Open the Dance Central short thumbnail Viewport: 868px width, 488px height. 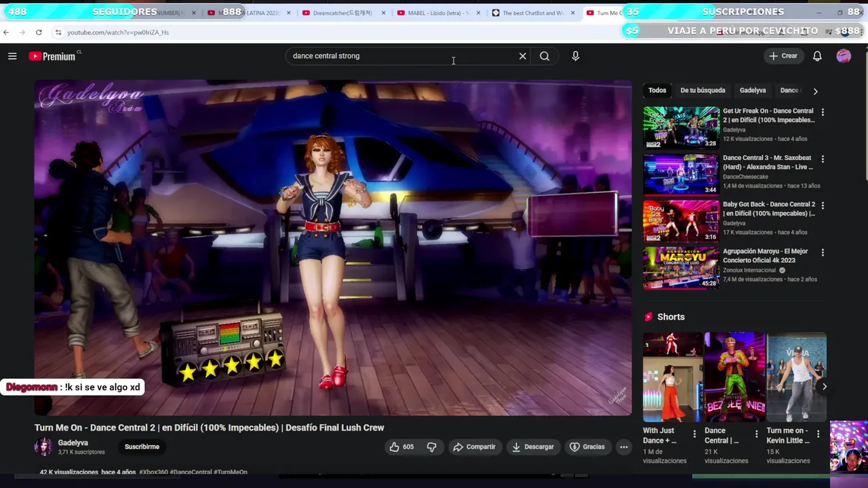click(734, 377)
